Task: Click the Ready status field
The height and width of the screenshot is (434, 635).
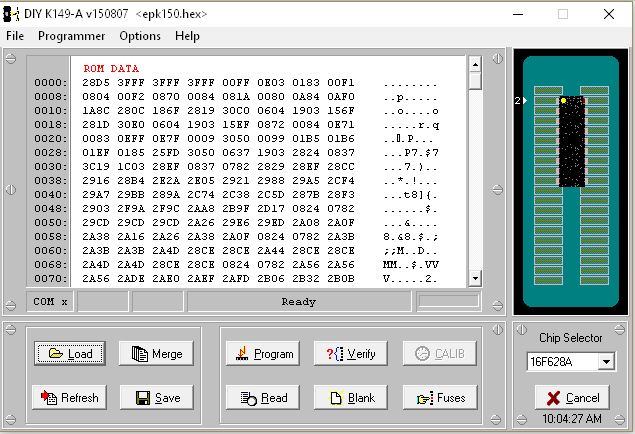Action: pos(299,302)
